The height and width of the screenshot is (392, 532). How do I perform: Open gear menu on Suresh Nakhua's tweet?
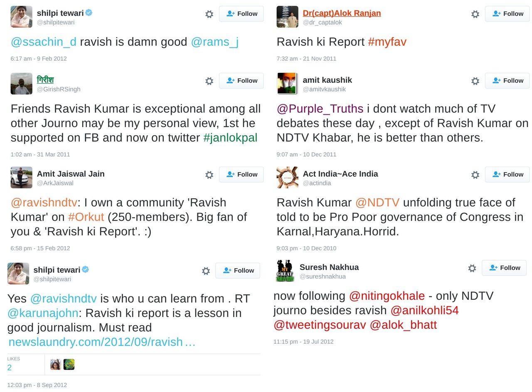(472, 268)
